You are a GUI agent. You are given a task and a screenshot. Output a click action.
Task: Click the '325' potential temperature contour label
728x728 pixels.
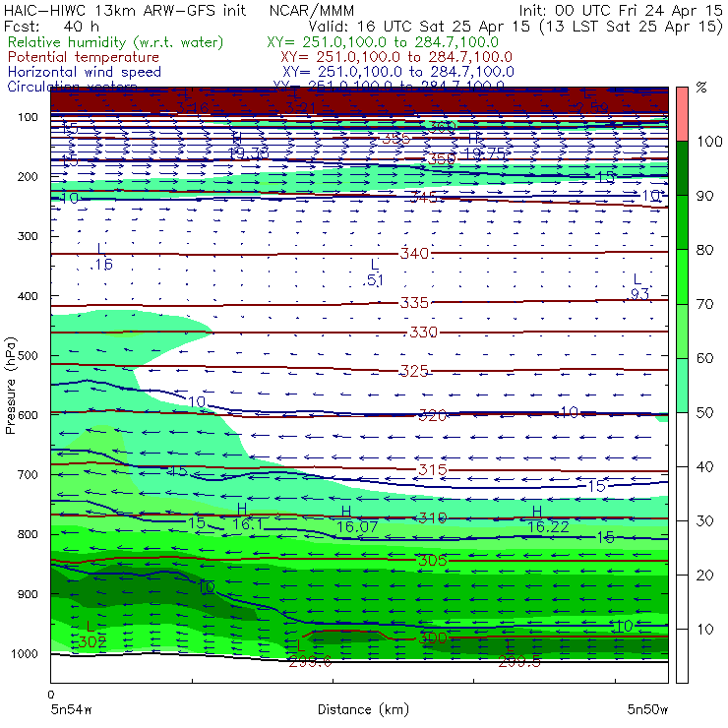click(414, 371)
